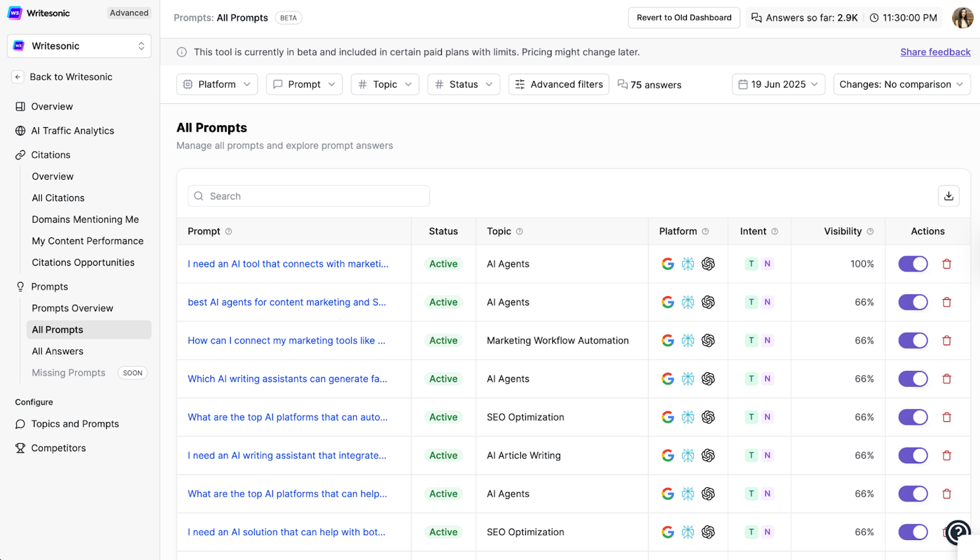Toggle off the 'Which AI writing assistants' prompt

pyautogui.click(x=913, y=379)
